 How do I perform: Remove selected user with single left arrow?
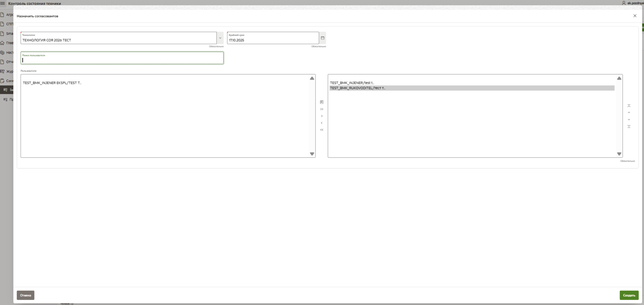point(322,123)
